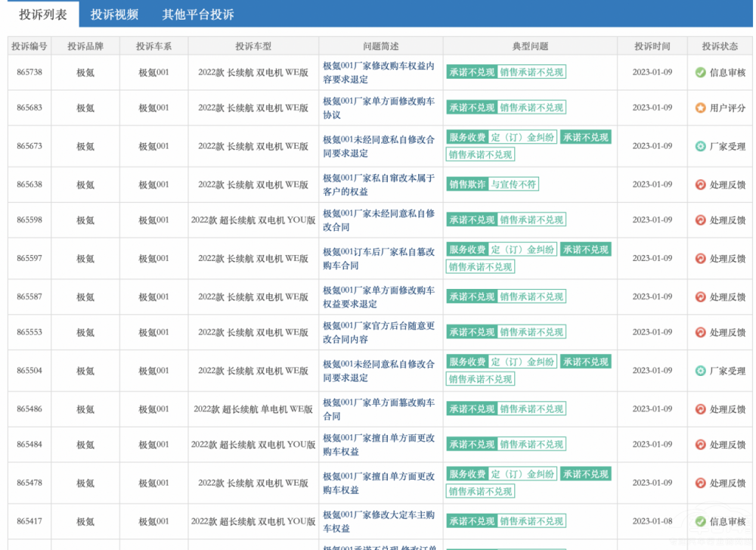The width and height of the screenshot is (756, 550).
Task: Click the 销售欺诈 tag
Action: 467,184
